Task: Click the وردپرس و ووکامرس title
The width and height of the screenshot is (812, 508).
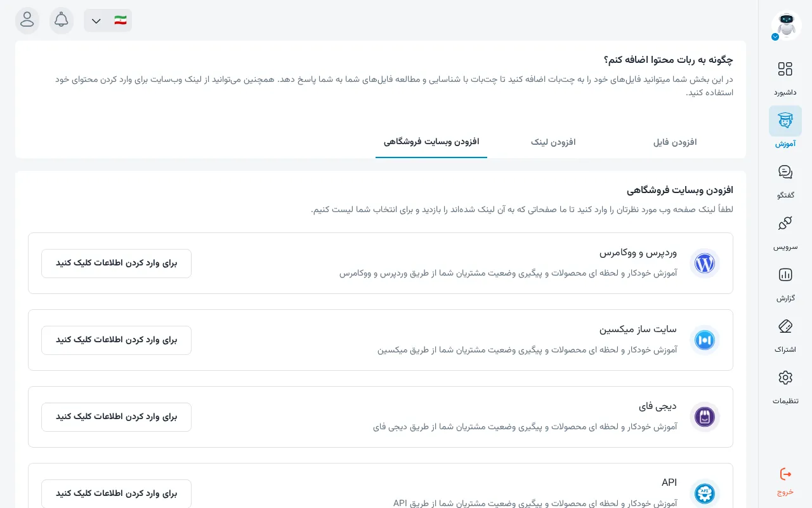Action: pos(638,252)
